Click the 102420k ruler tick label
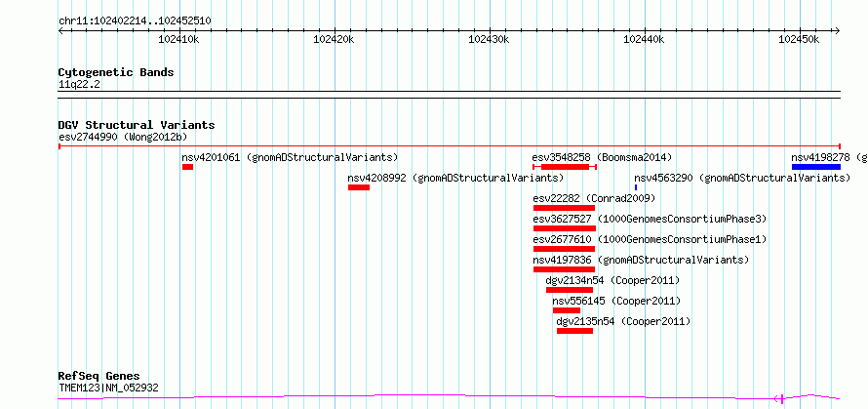This screenshot has height=409, width=868. (334, 39)
